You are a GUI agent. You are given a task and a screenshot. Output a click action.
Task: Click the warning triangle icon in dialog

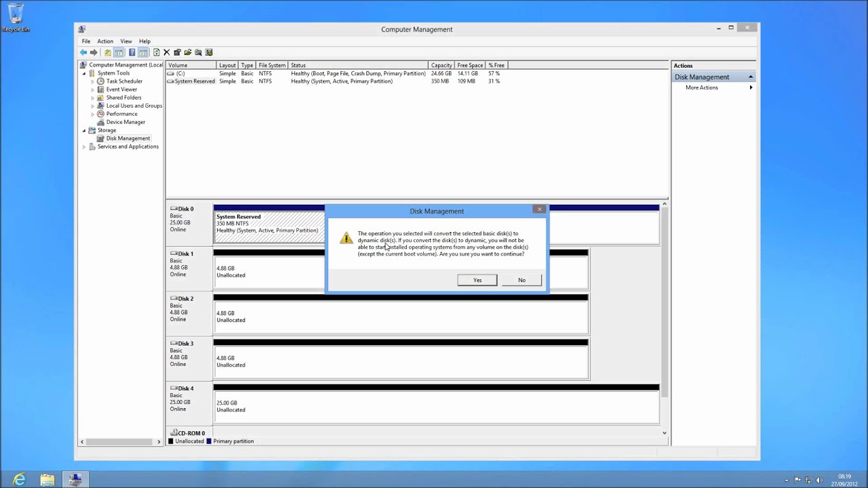click(347, 238)
